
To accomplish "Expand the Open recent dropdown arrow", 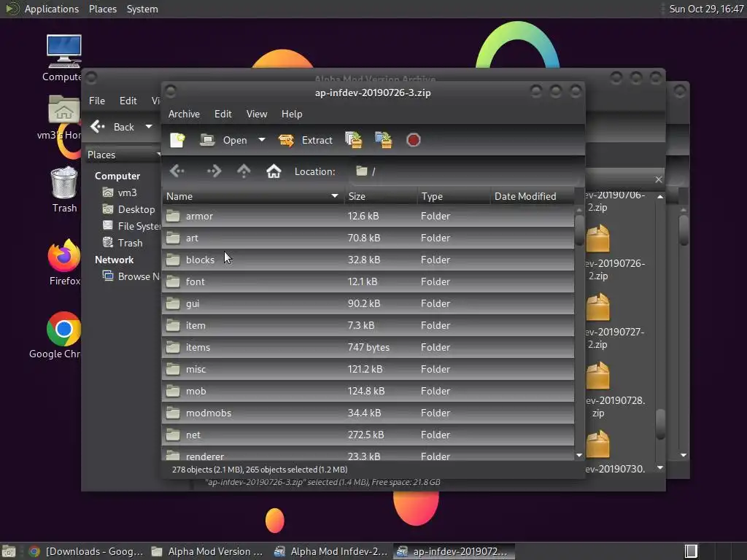I will [x=262, y=140].
